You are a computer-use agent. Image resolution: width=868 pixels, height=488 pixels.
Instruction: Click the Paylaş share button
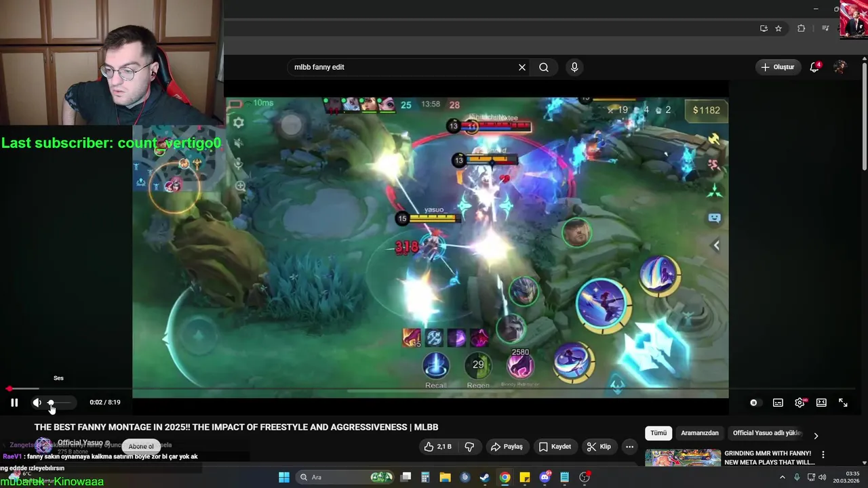tap(507, 447)
